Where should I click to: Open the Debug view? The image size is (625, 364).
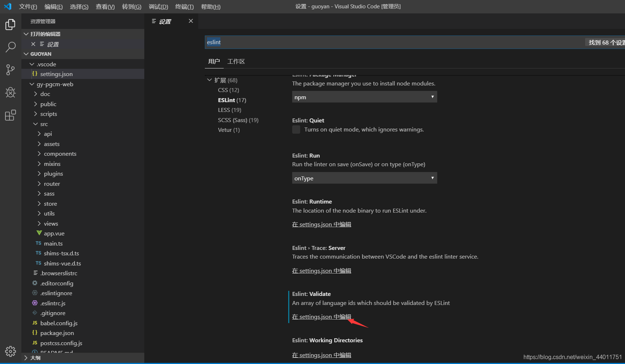coord(11,92)
